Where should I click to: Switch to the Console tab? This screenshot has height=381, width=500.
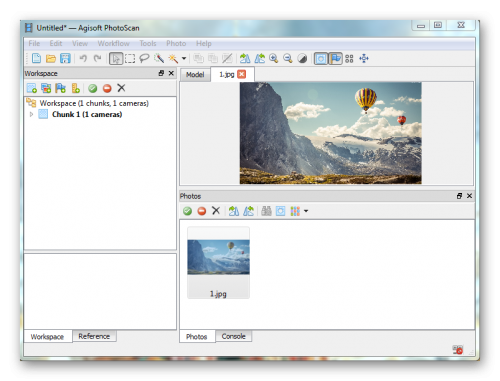233,336
